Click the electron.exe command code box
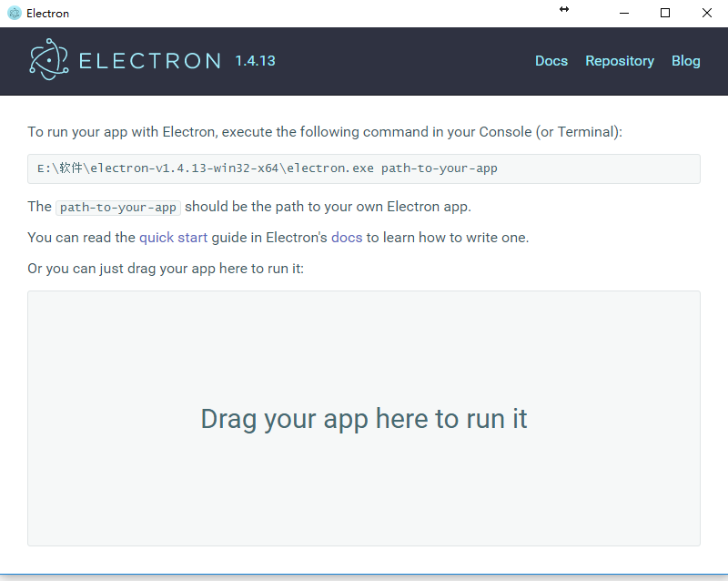 click(364, 168)
